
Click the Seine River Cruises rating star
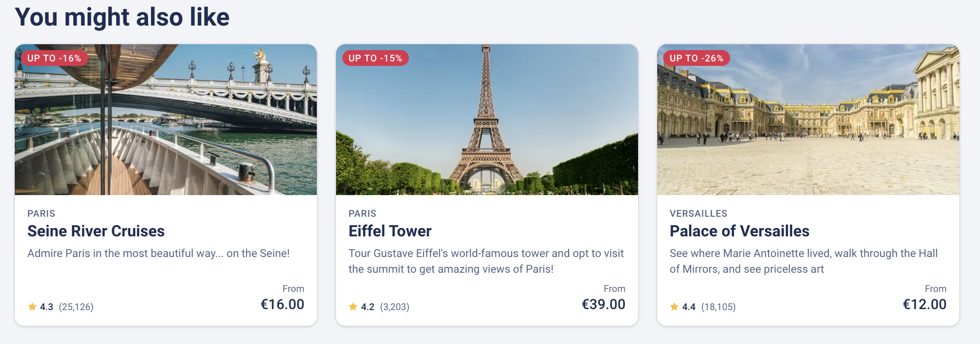32,307
